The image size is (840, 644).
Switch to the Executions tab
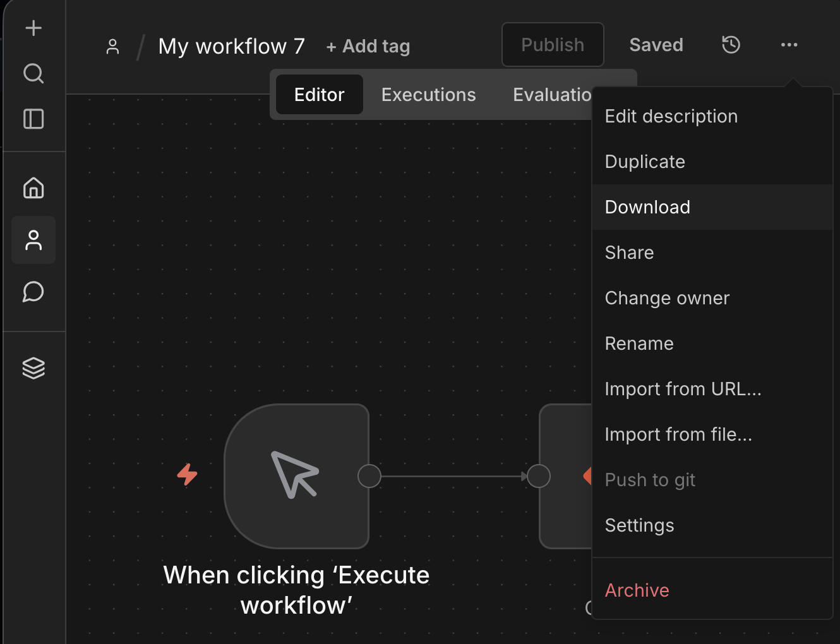428,95
